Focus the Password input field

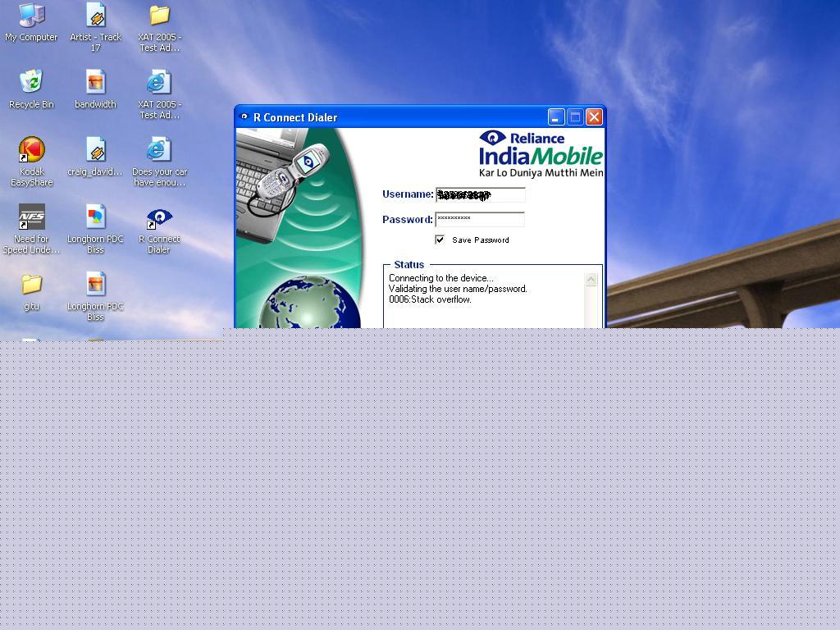(x=480, y=219)
